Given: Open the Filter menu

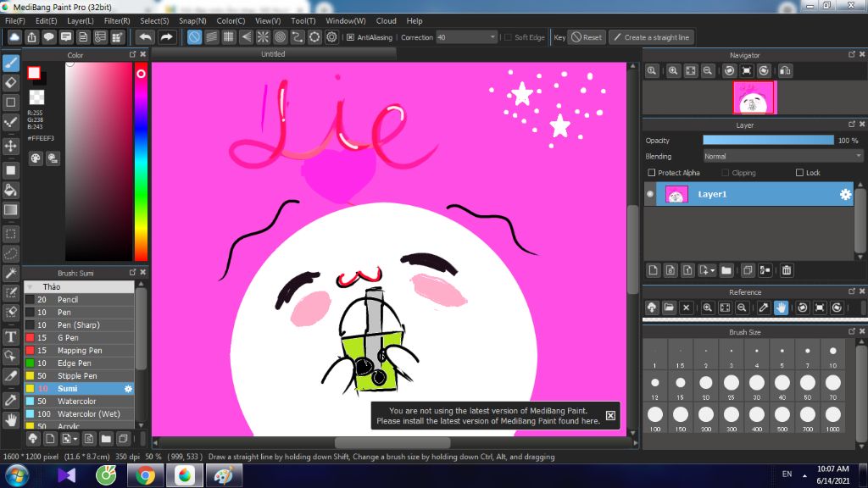Looking at the screenshot, I should (117, 20).
